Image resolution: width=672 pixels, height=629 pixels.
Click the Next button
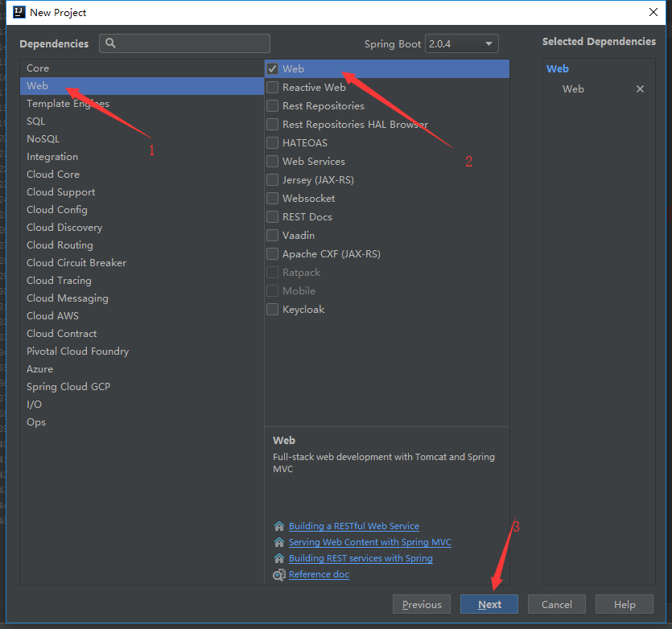click(x=489, y=604)
